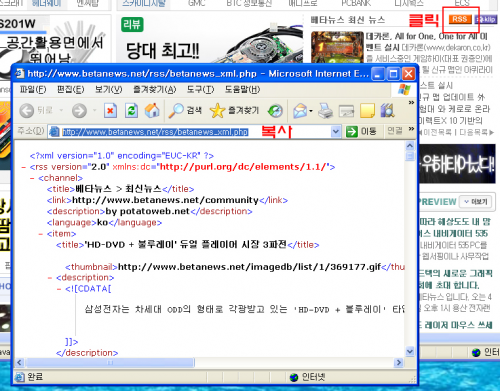500x391 pixels.
Task: Collapse the channel XML node
Action: point(32,178)
